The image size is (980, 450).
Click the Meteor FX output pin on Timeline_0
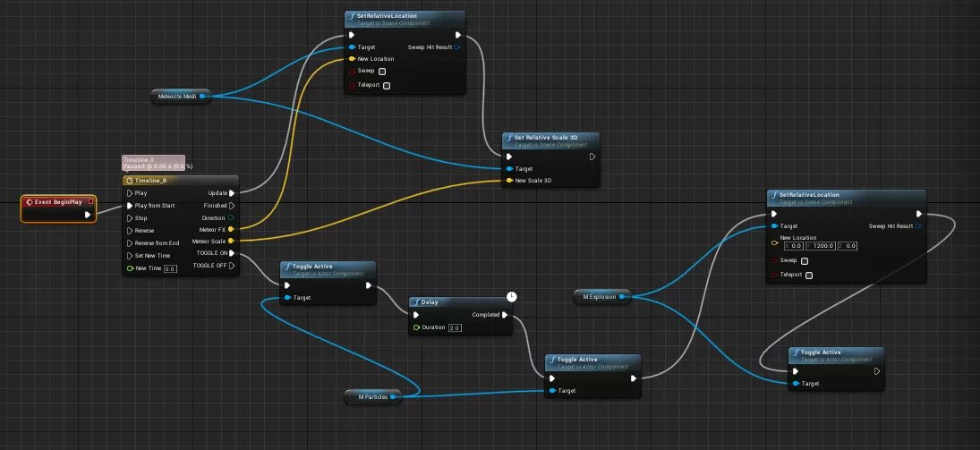point(231,229)
